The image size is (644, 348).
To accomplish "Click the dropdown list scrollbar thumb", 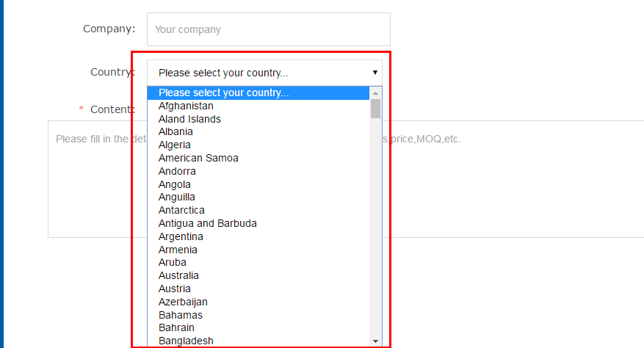I will [x=375, y=109].
